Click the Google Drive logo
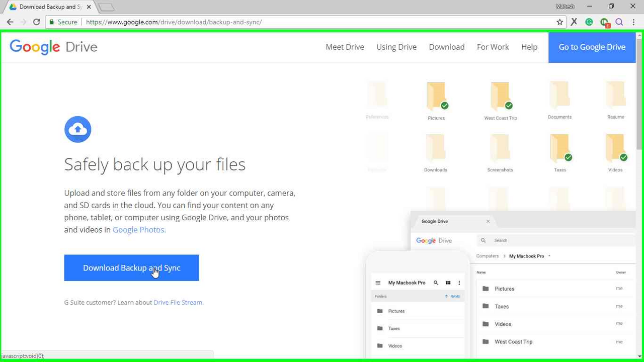Image resolution: width=644 pixels, height=362 pixels. [53, 47]
